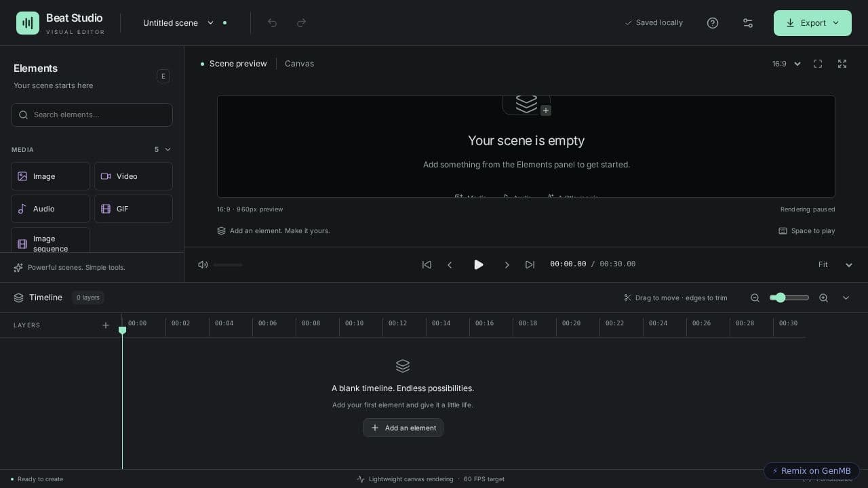The width and height of the screenshot is (868, 488).
Task: Click the 60 FPS target status text
Action: pyautogui.click(x=484, y=479)
